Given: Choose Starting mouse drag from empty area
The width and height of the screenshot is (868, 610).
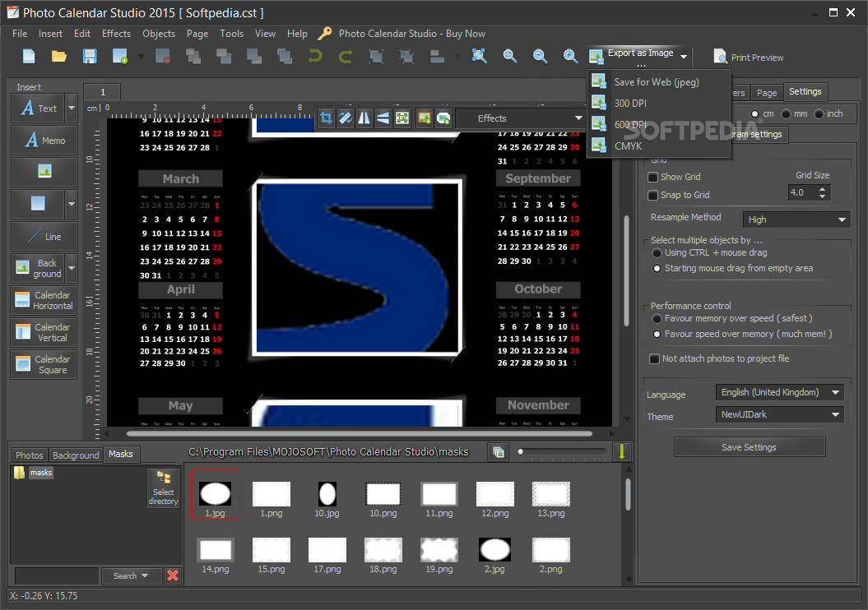Looking at the screenshot, I should [x=657, y=268].
